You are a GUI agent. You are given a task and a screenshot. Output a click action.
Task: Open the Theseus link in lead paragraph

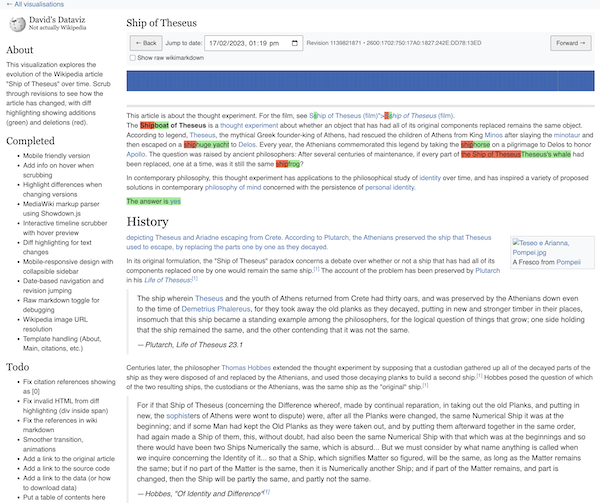(x=202, y=135)
